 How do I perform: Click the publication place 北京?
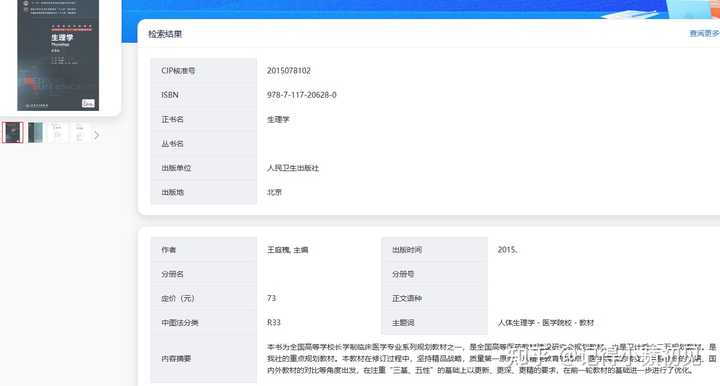(275, 192)
